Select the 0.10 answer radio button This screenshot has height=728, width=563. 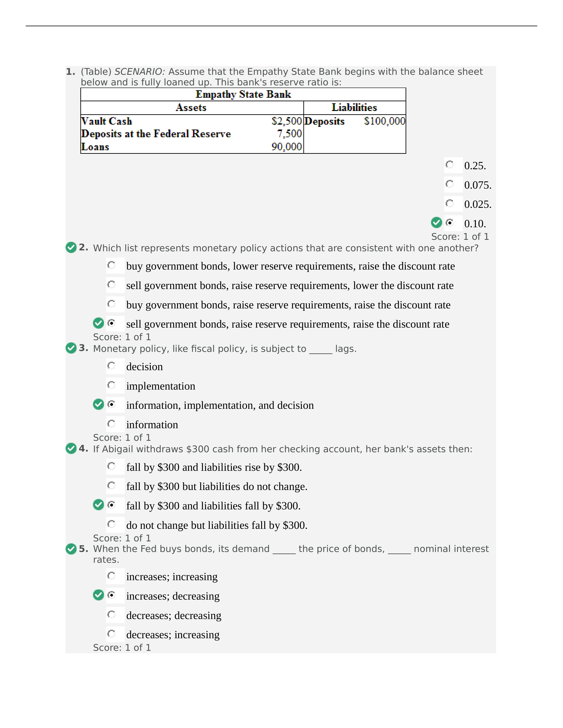tap(450, 223)
